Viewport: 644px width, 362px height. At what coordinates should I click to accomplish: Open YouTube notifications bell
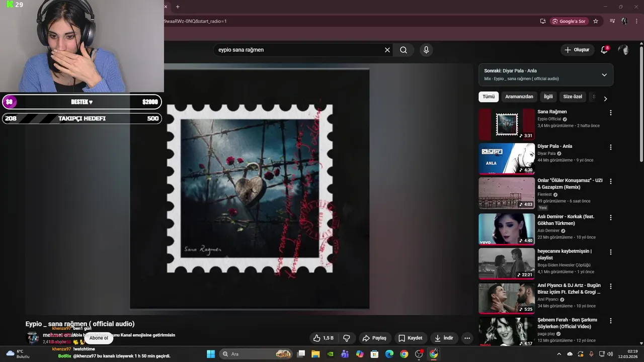604,50
